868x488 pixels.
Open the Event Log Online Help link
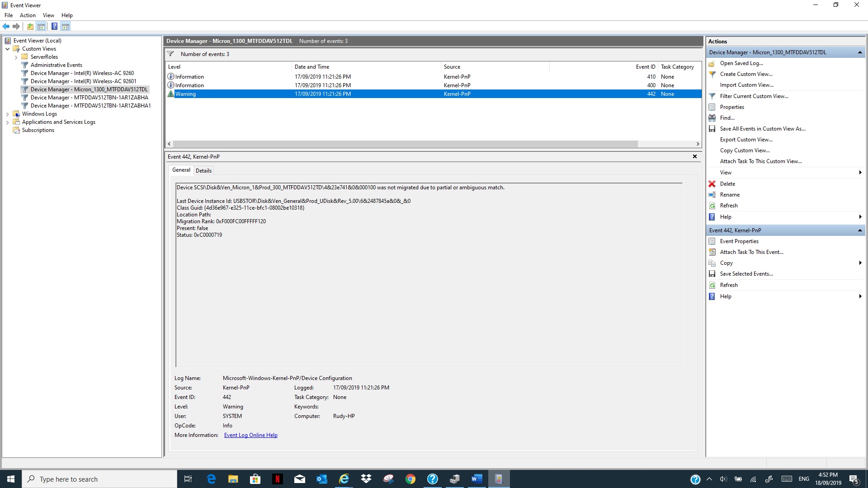(250, 435)
